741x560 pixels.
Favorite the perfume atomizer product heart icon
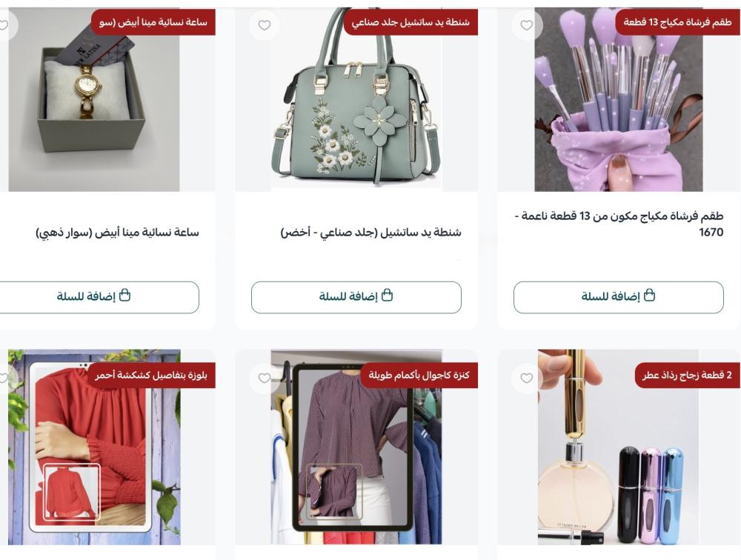coord(526,378)
